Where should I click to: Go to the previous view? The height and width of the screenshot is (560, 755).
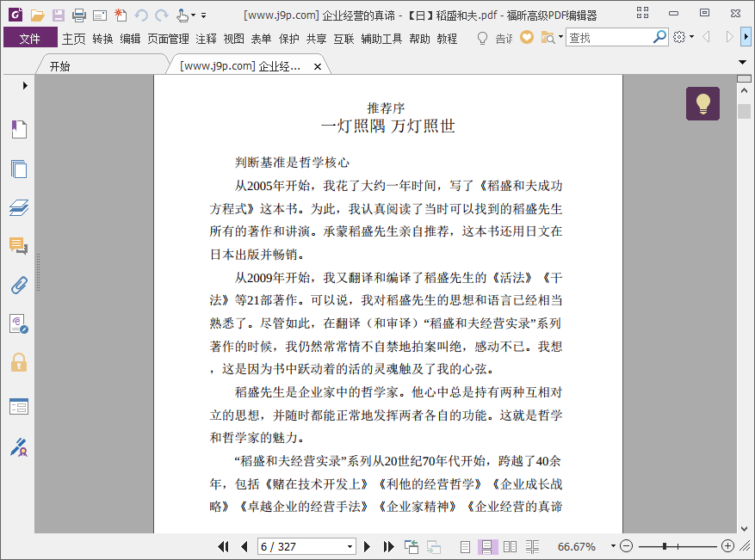tap(412, 546)
